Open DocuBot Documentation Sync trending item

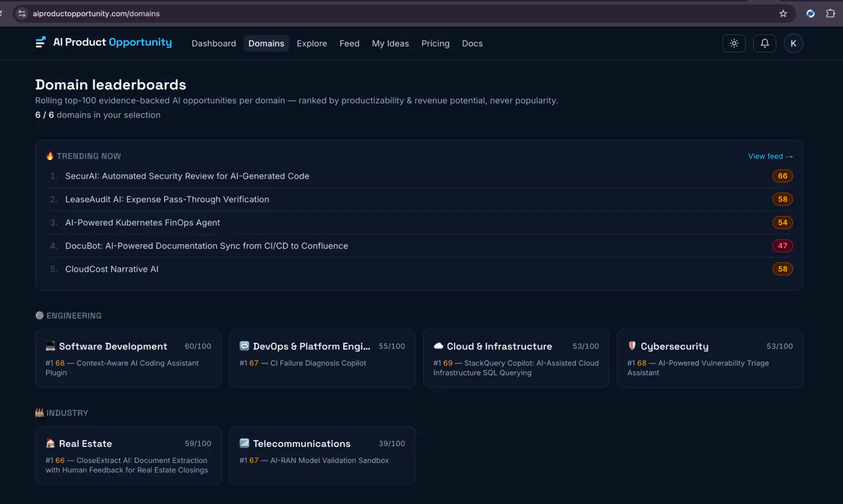pos(419,245)
